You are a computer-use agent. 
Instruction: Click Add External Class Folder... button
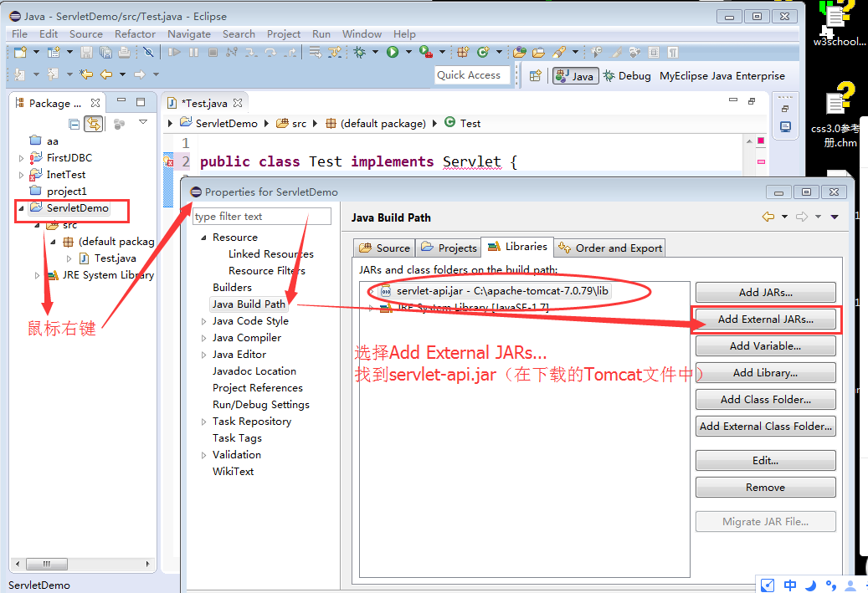pyautogui.click(x=766, y=426)
